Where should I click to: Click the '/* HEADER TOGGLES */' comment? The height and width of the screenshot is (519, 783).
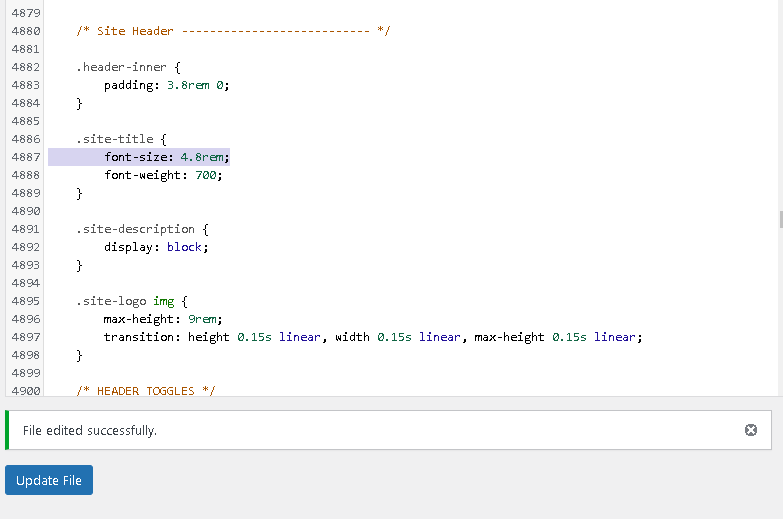[146, 391]
